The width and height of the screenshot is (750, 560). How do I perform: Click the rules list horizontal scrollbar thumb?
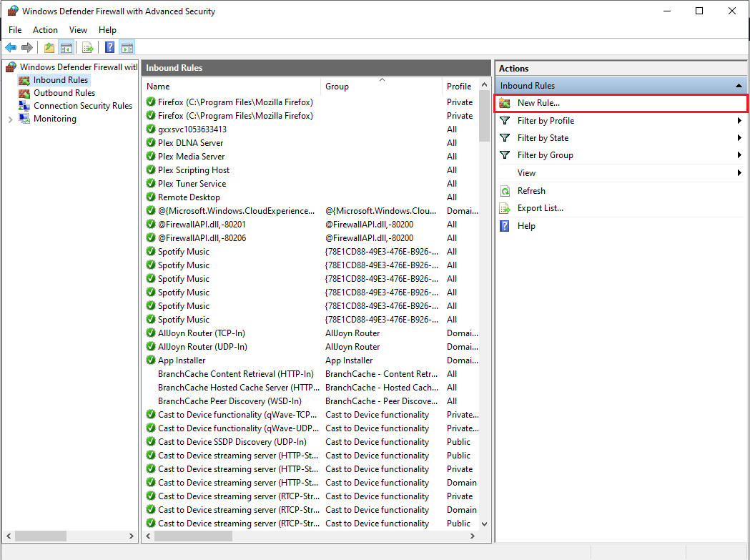pos(193,536)
